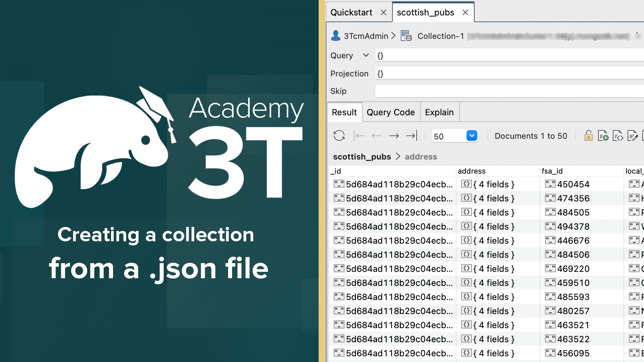The height and width of the screenshot is (362, 644).
Task: Select fsa_id cell 480257
Action: click(x=582, y=311)
